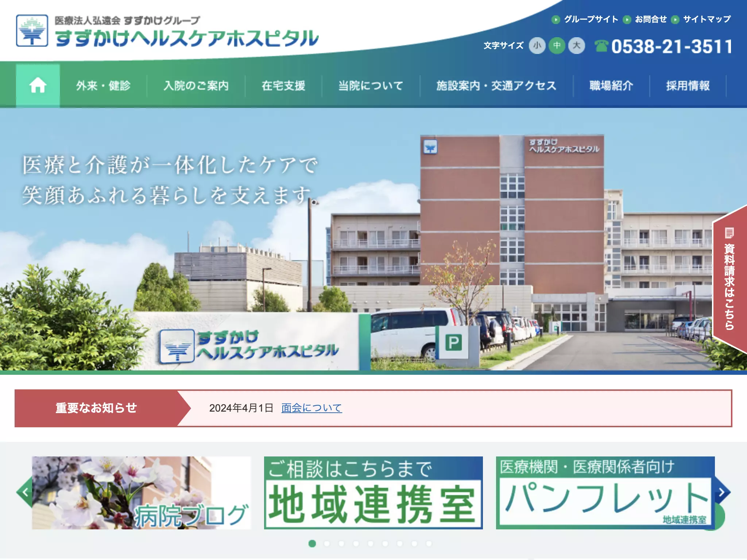Click the 重要なお知らせ label
The width and height of the screenshot is (747, 560).
click(96, 408)
